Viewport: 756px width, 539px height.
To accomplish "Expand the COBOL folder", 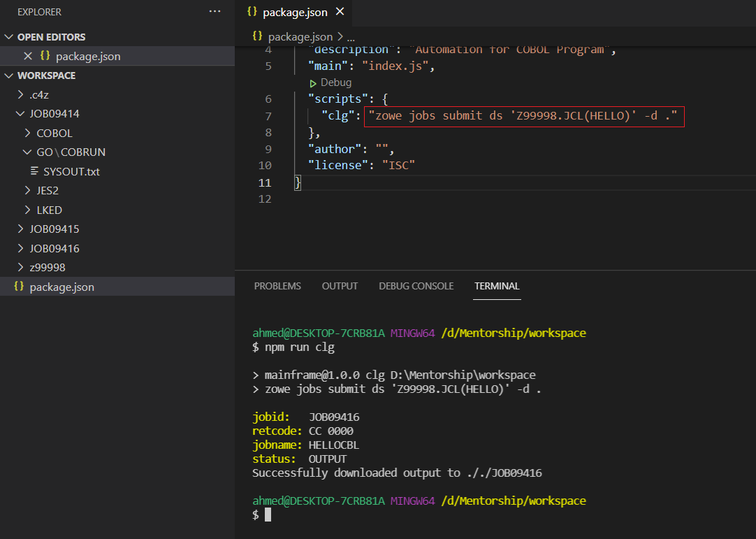I will click(27, 133).
